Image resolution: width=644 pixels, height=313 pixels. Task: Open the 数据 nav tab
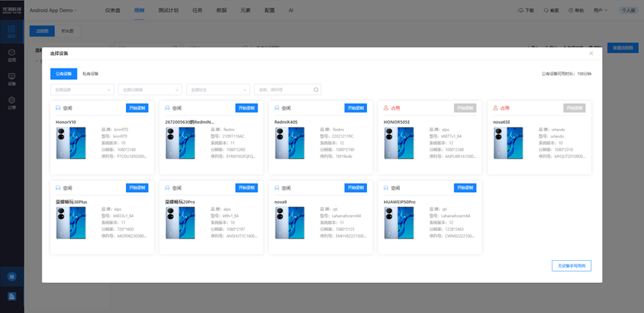[221, 10]
